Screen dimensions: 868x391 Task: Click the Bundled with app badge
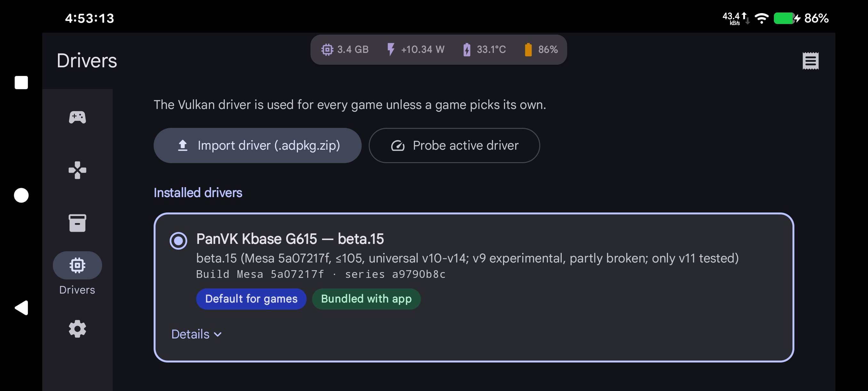click(366, 299)
